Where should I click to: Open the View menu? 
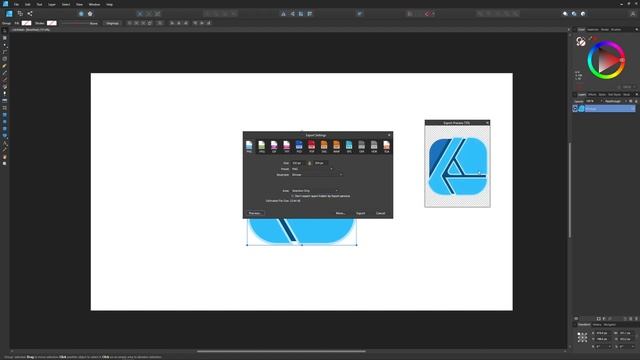79,4
